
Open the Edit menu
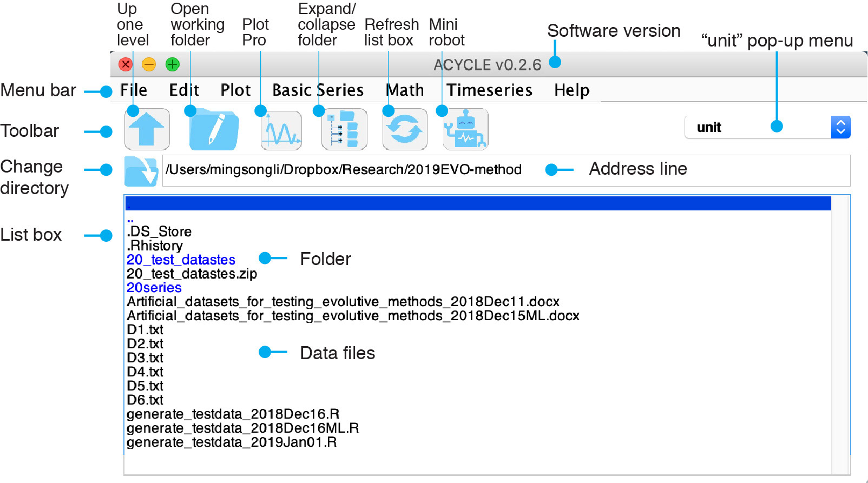[x=184, y=90]
